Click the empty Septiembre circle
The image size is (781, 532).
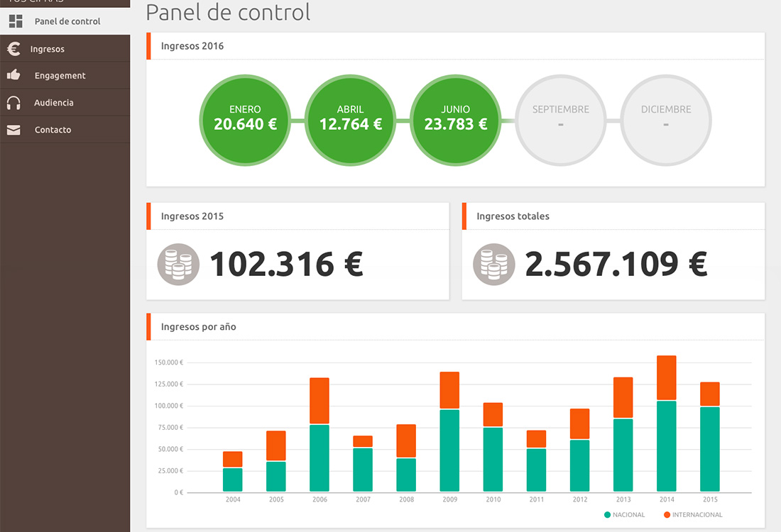pos(560,118)
